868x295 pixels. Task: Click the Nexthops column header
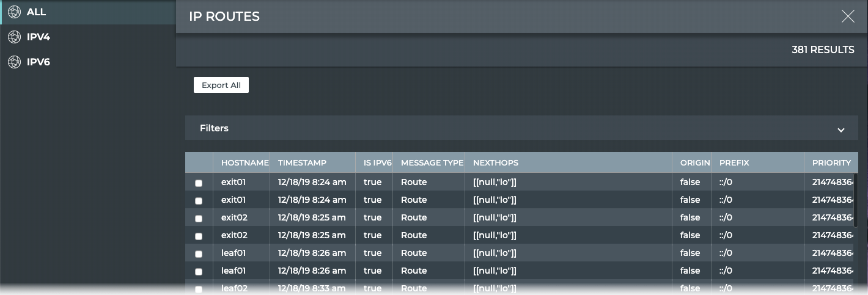pos(495,162)
